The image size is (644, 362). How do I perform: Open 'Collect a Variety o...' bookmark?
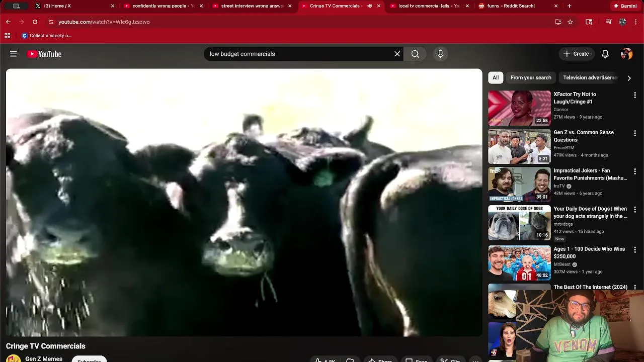coord(46,36)
